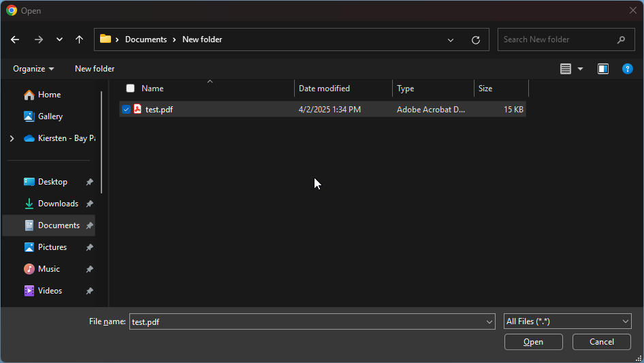The image size is (644, 363).
Task: Select New folder in the address breadcrumb
Action: [202, 40]
